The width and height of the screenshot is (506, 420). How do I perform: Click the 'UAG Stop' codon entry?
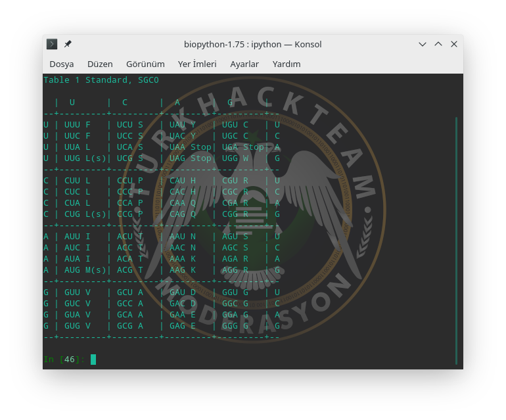click(191, 158)
